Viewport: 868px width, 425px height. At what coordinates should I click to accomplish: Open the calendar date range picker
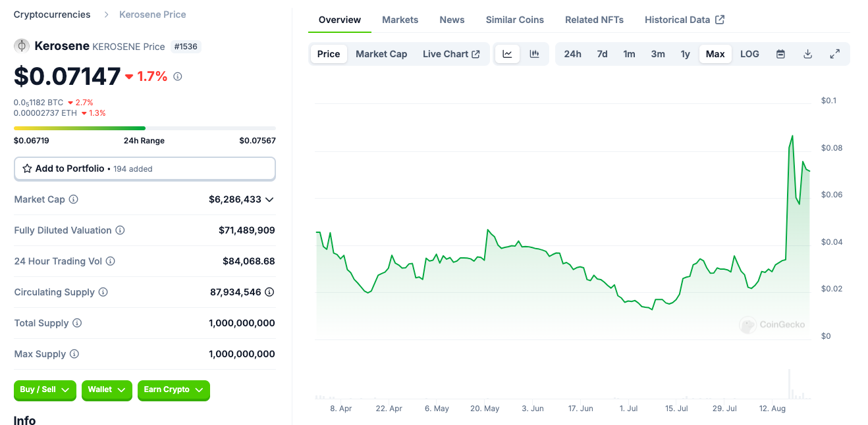pos(780,54)
